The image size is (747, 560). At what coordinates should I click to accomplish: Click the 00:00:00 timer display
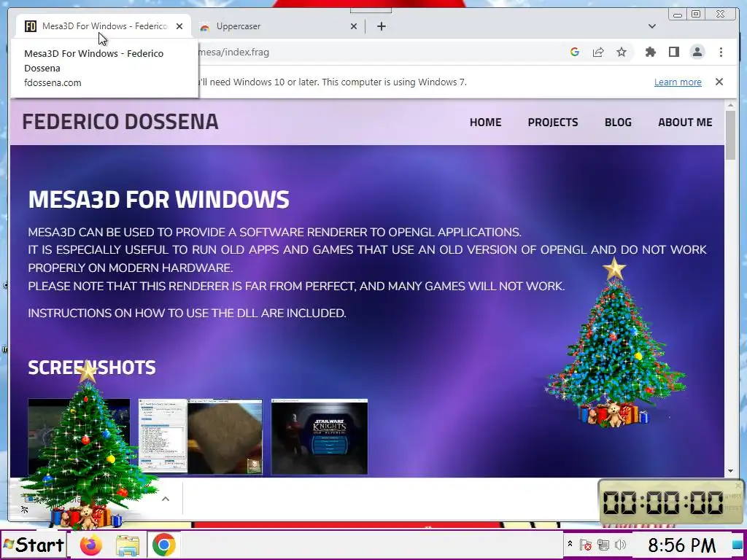coord(662,502)
